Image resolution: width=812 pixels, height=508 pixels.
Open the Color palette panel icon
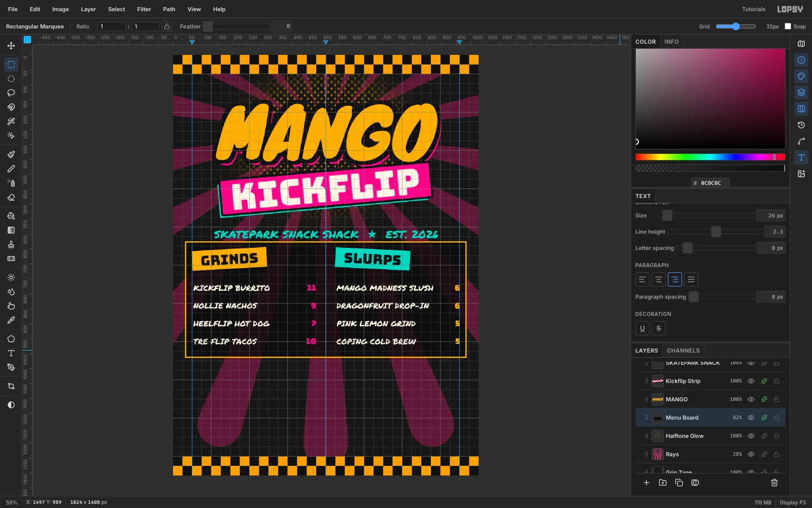(x=801, y=76)
